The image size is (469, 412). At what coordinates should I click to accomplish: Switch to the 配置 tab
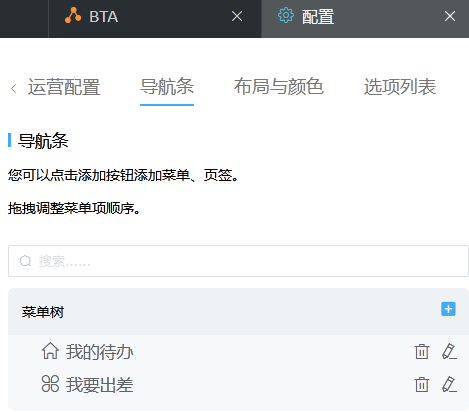click(365, 19)
